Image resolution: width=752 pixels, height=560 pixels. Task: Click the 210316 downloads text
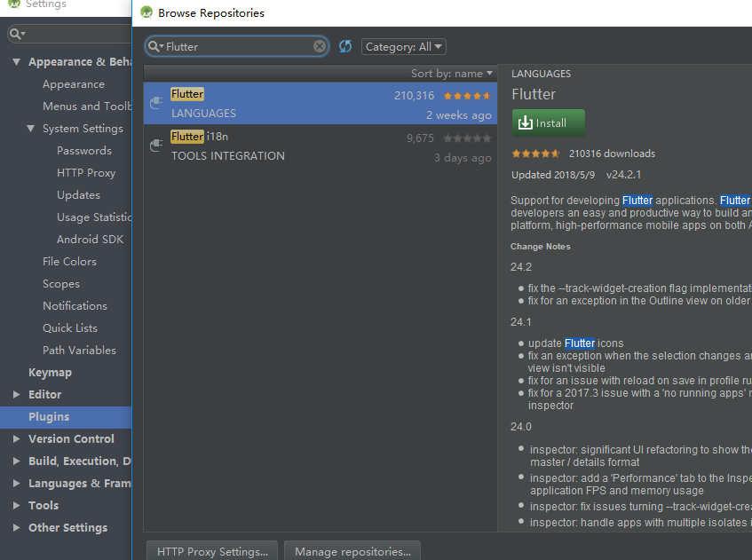[x=612, y=154]
